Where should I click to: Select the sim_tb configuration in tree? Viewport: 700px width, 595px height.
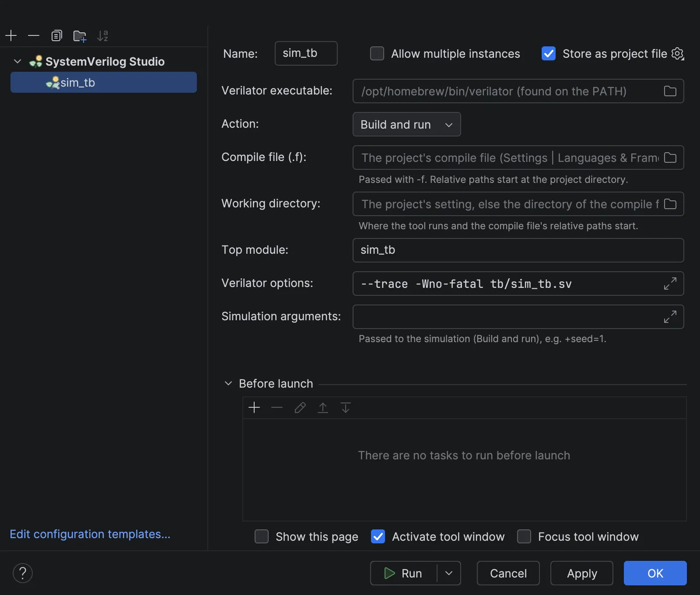click(x=104, y=82)
